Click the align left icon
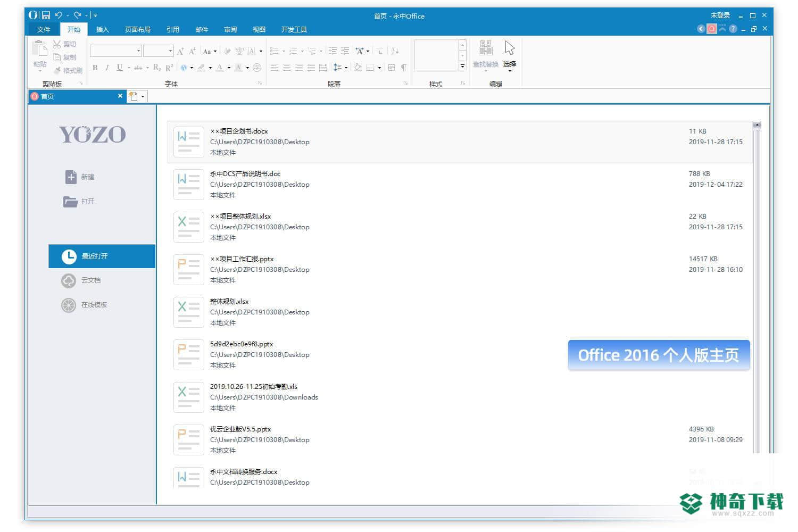This screenshot has width=798, height=532. click(275, 68)
